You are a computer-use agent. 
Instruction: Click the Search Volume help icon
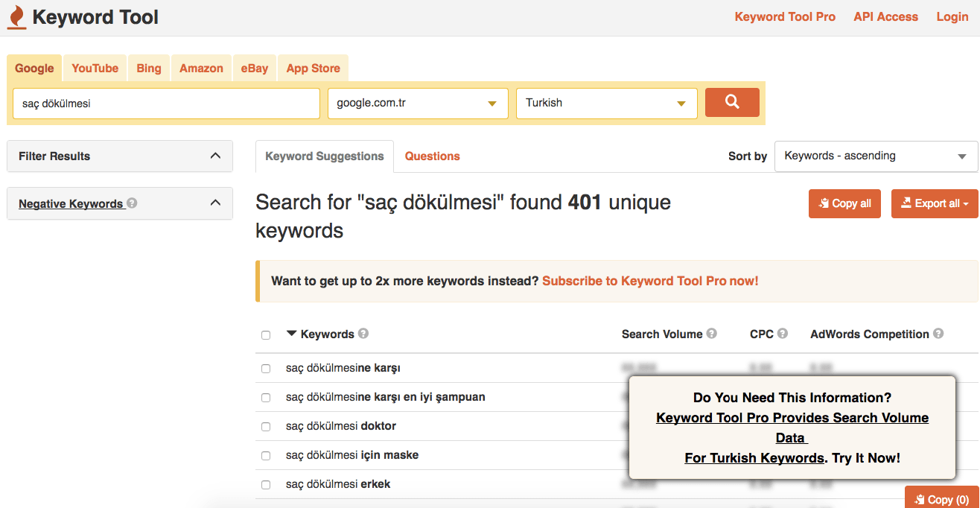tap(711, 334)
